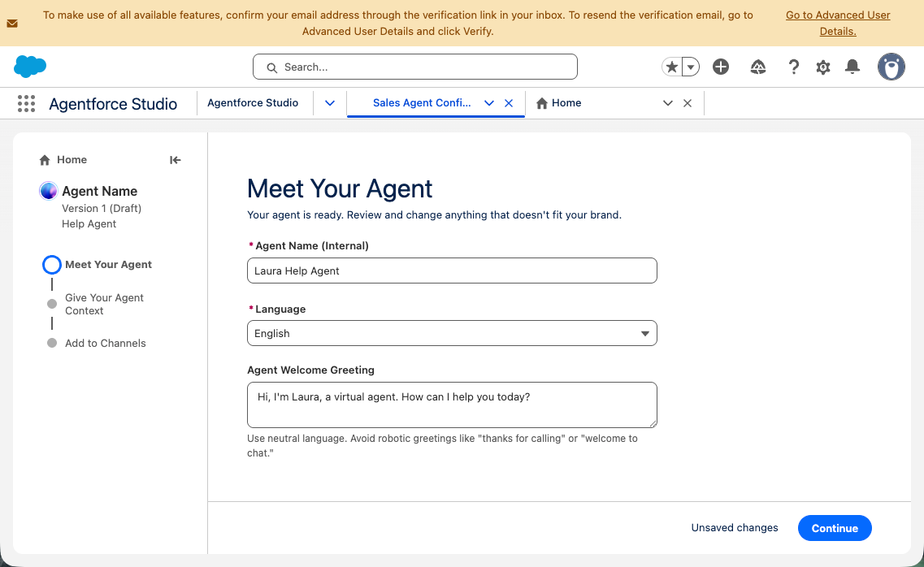The width and height of the screenshot is (924, 567).
Task: Switch to the Agentforce Studio nav tab
Action: click(253, 103)
